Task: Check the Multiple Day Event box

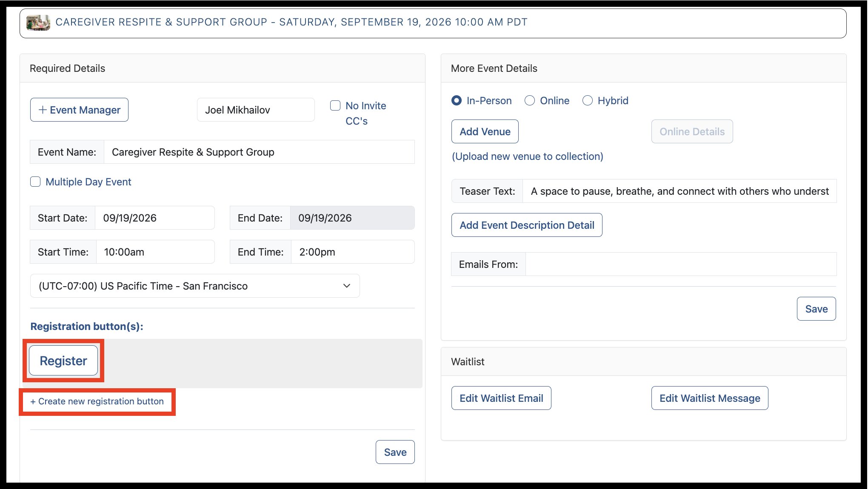Action: coord(35,182)
